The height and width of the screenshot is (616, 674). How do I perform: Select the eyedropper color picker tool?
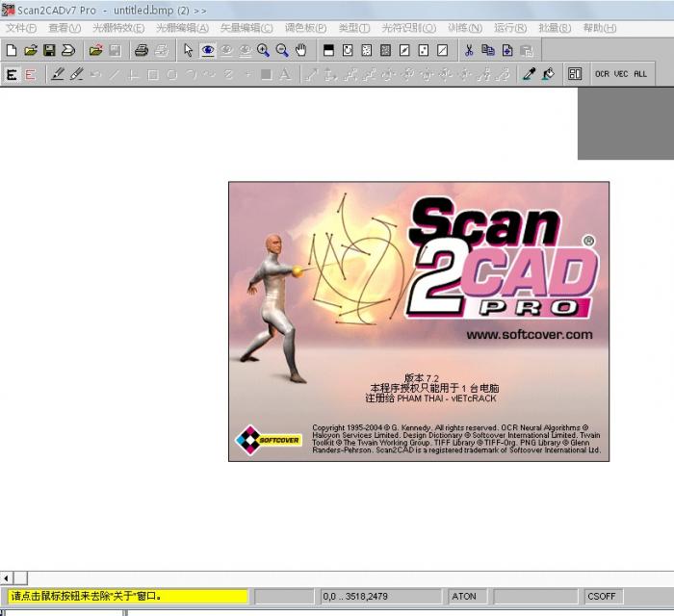(529, 74)
